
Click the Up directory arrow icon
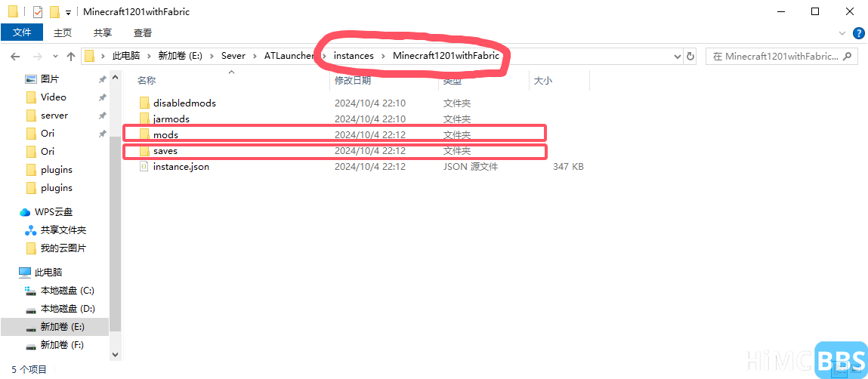point(71,57)
